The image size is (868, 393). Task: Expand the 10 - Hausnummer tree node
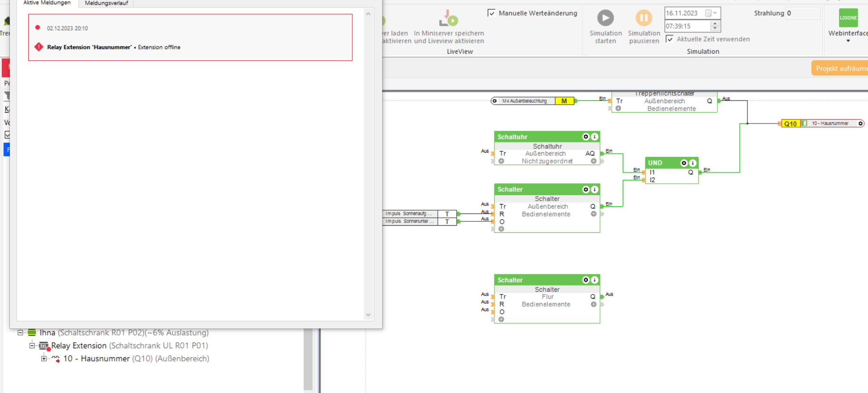click(x=44, y=359)
